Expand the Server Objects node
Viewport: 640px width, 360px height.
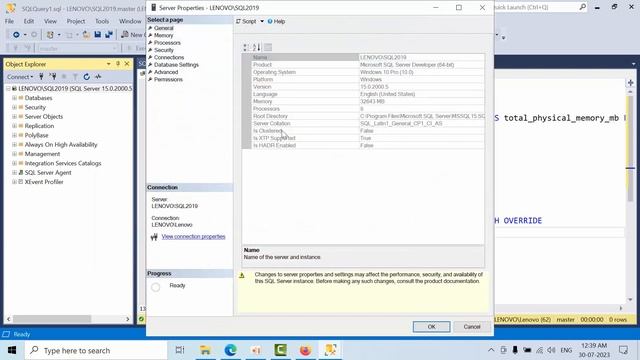coord(14,117)
